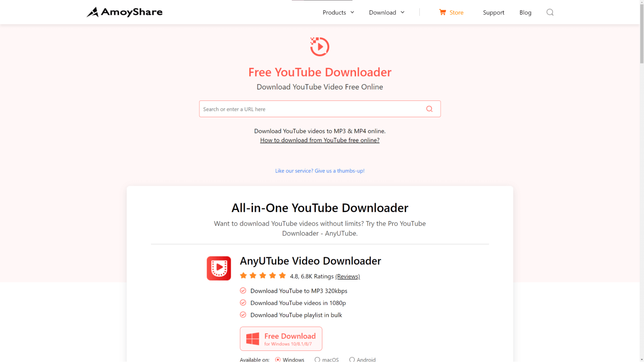The width and height of the screenshot is (644, 362).
Task: Open the Blog menu item
Action: click(525, 12)
